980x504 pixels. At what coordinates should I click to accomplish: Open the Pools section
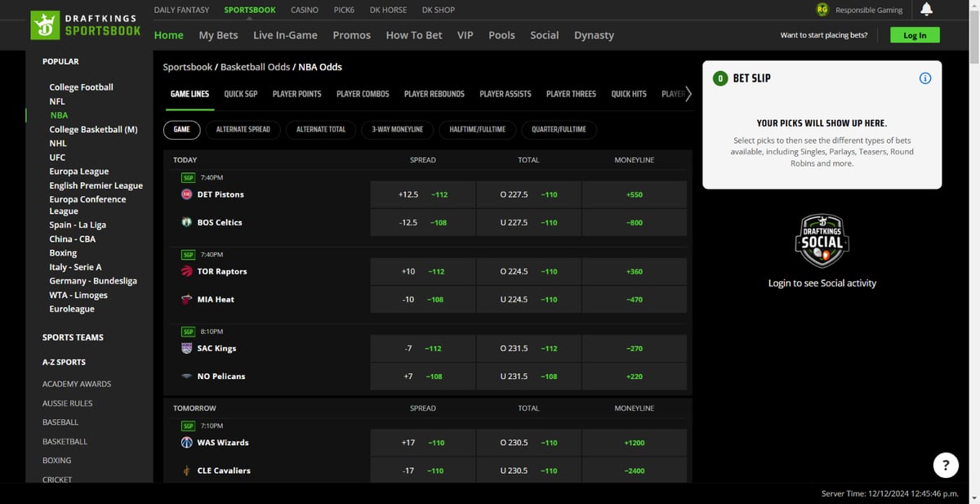pos(501,35)
